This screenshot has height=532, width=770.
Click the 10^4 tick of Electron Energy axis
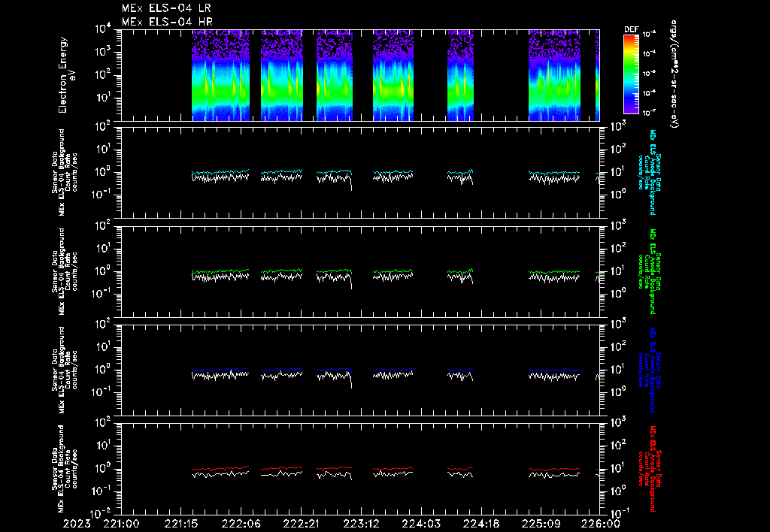(x=102, y=29)
